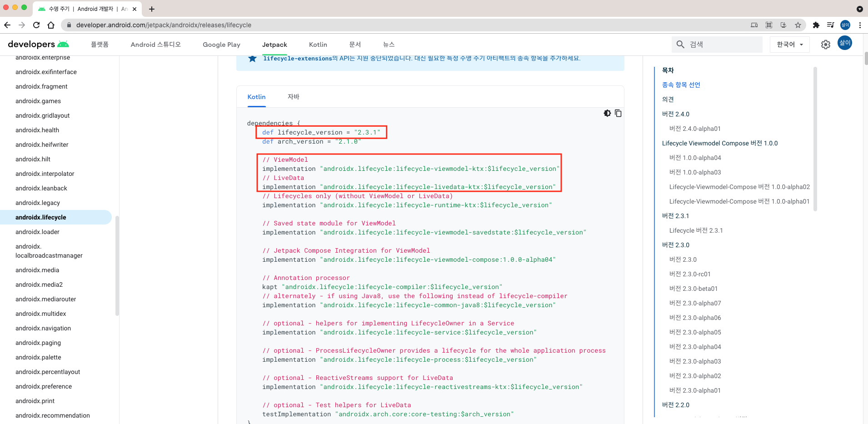Open the 뉴스 menu
This screenshot has height=424, width=868.
(389, 45)
